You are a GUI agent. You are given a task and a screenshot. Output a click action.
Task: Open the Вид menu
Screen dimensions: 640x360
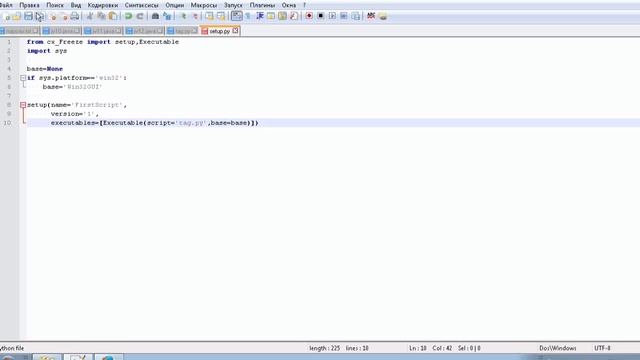[76, 5]
